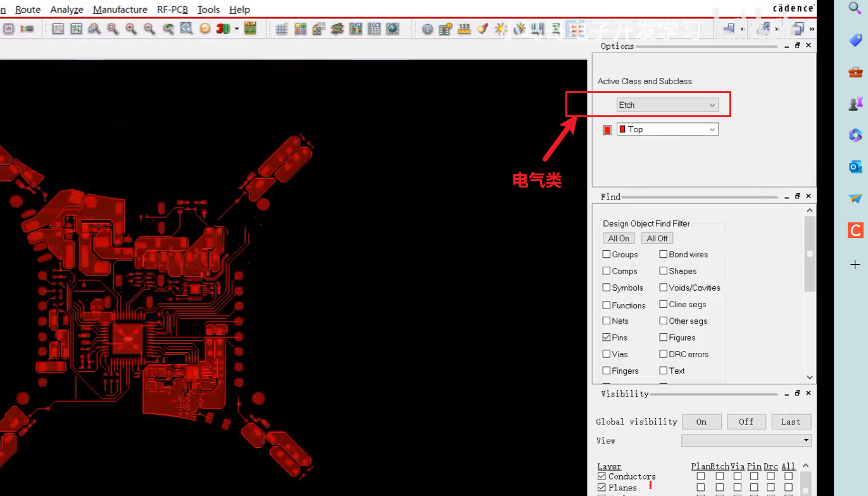Image resolution: width=868 pixels, height=496 pixels.
Task: Enable the Groups checkbox
Action: pyautogui.click(x=607, y=254)
